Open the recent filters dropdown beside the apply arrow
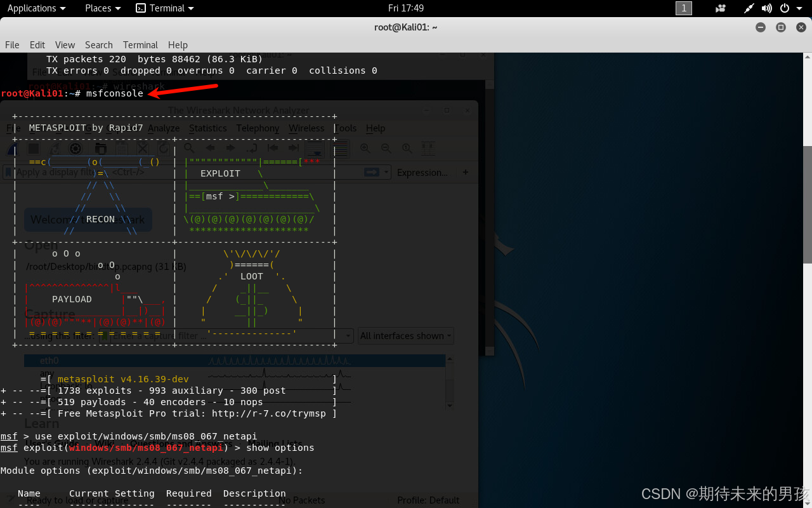This screenshot has height=508, width=812. pyautogui.click(x=386, y=172)
